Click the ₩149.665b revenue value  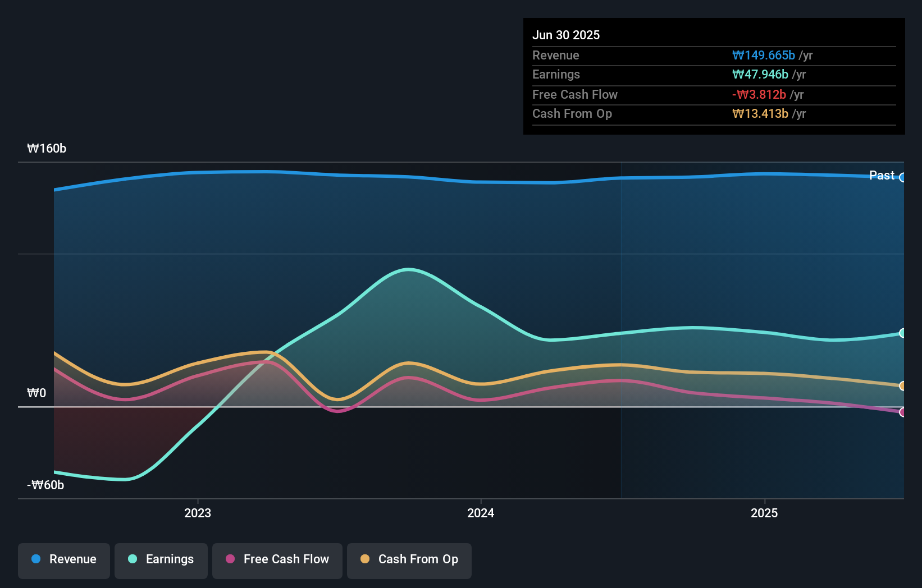764,55
